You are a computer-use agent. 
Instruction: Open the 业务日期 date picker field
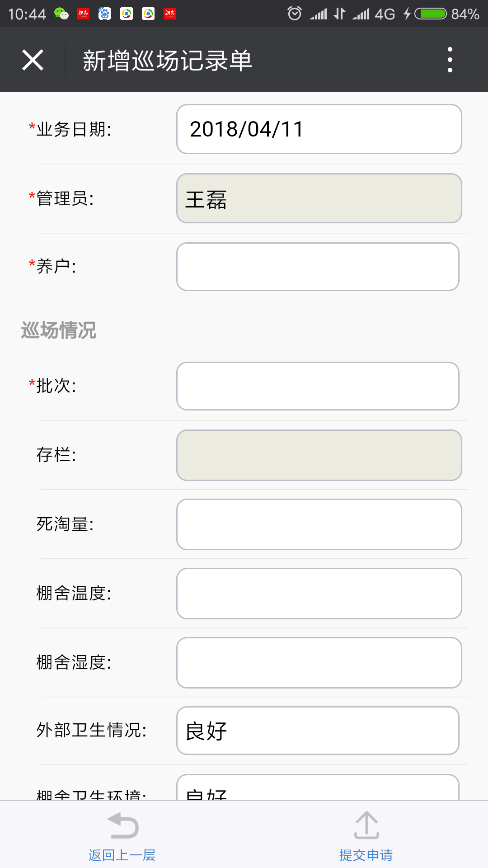click(x=319, y=129)
